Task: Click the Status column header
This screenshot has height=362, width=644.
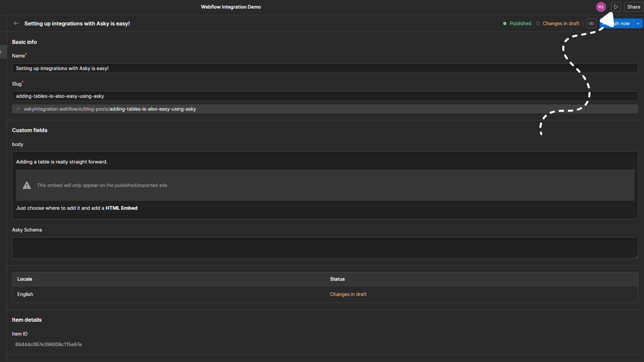Action: [337, 279]
